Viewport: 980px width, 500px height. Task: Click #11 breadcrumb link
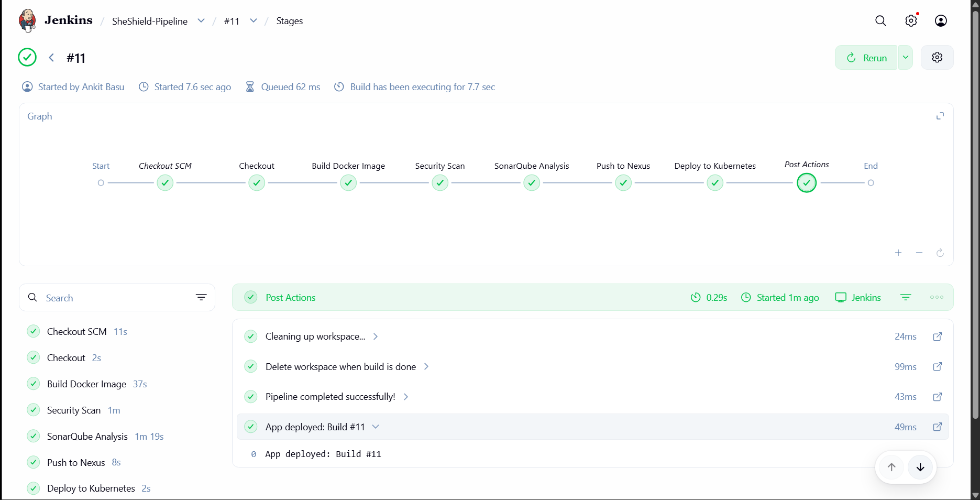232,21
